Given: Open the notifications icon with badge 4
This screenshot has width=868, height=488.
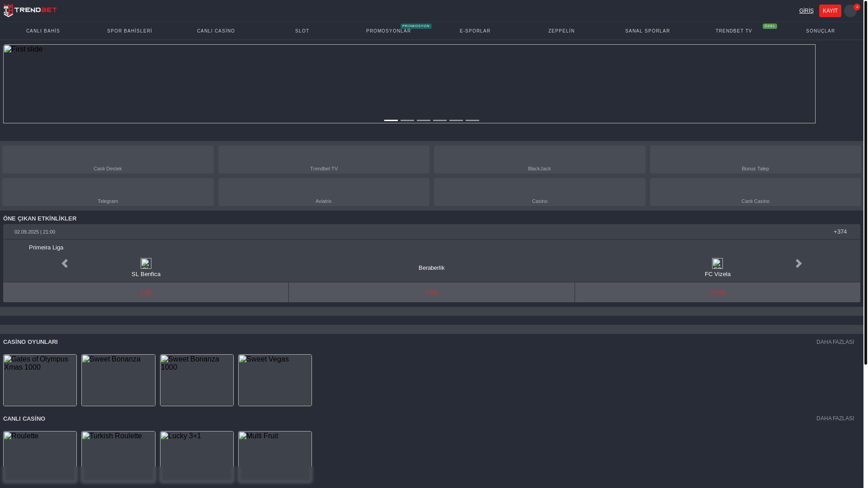Looking at the screenshot, I should (850, 11).
